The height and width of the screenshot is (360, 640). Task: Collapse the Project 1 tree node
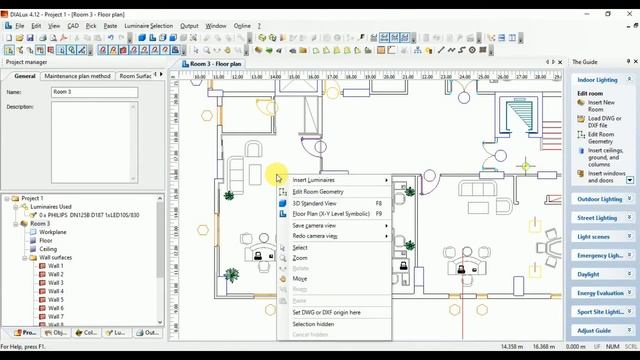coord(7,198)
